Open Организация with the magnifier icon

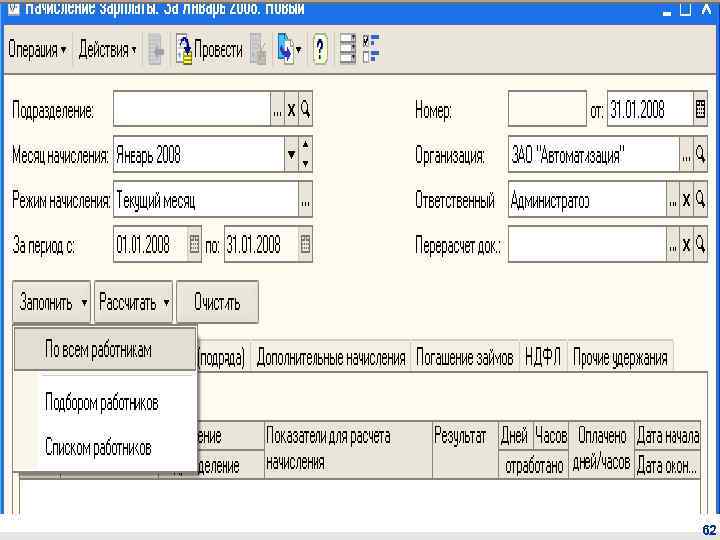coord(700,154)
